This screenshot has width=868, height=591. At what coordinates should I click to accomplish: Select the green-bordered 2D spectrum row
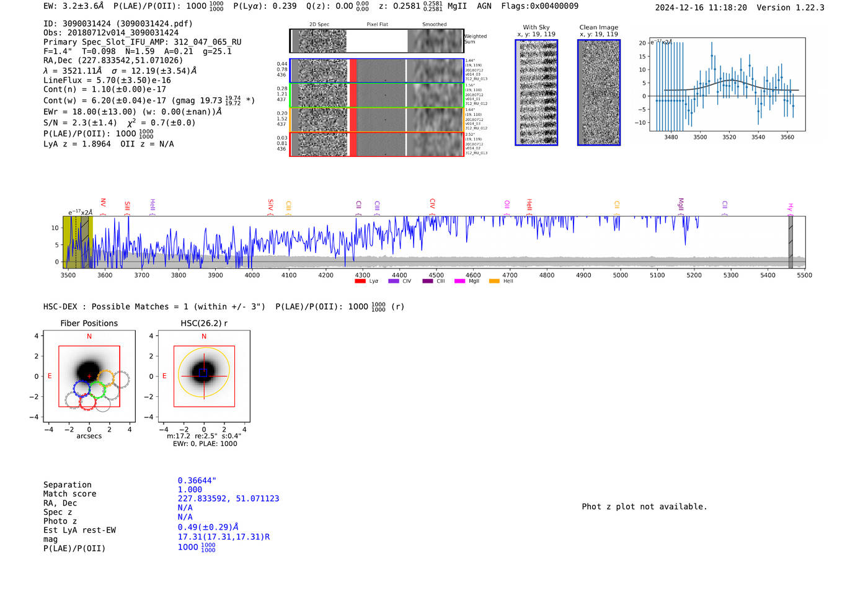point(377,96)
